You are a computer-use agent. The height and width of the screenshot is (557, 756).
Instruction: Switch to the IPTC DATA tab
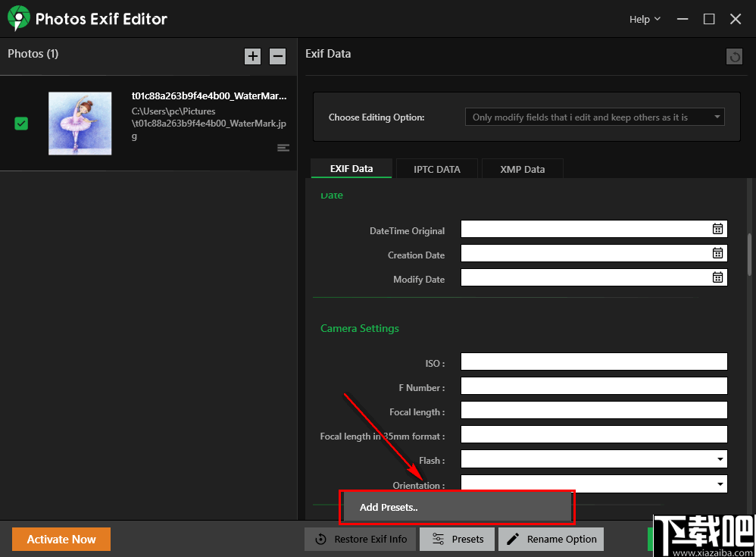(436, 169)
